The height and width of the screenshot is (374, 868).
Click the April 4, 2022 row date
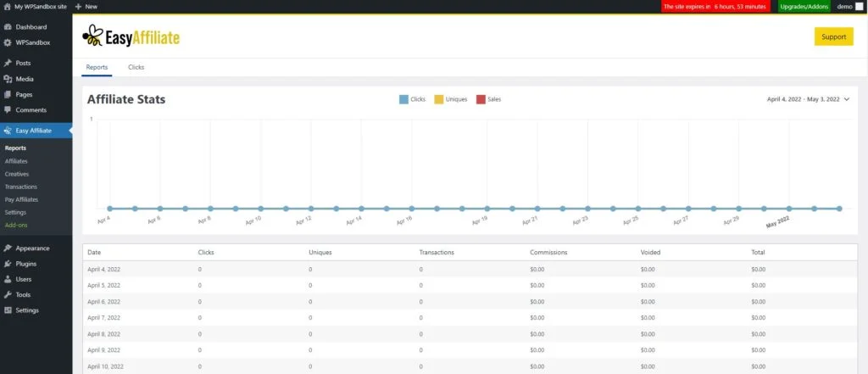104,270
